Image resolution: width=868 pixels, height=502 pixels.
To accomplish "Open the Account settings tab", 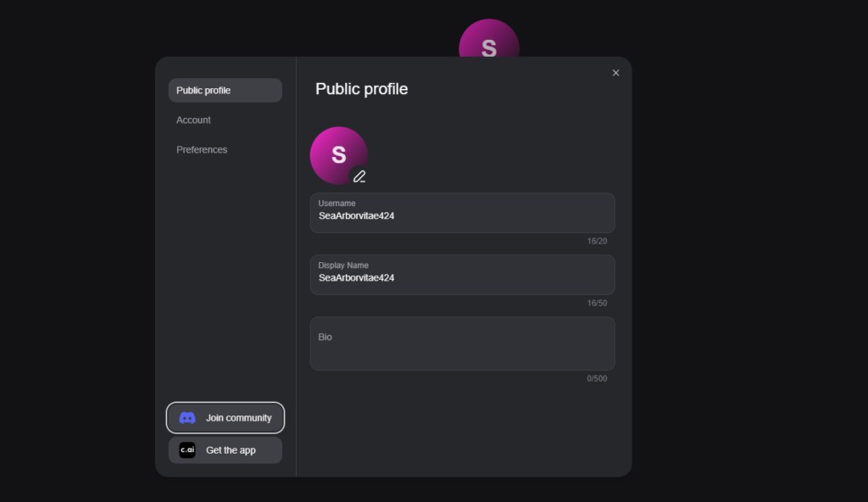I will click(x=225, y=120).
